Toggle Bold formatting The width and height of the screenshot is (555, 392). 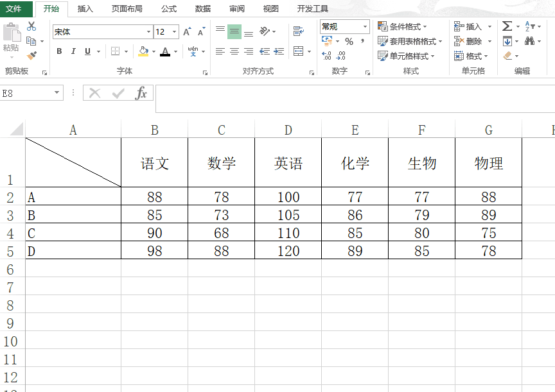click(x=59, y=51)
